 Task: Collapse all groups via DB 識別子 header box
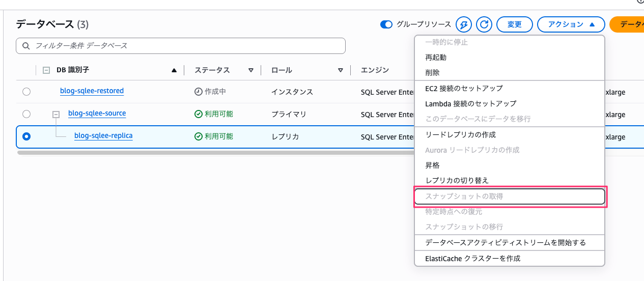click(x=46, y=70)
